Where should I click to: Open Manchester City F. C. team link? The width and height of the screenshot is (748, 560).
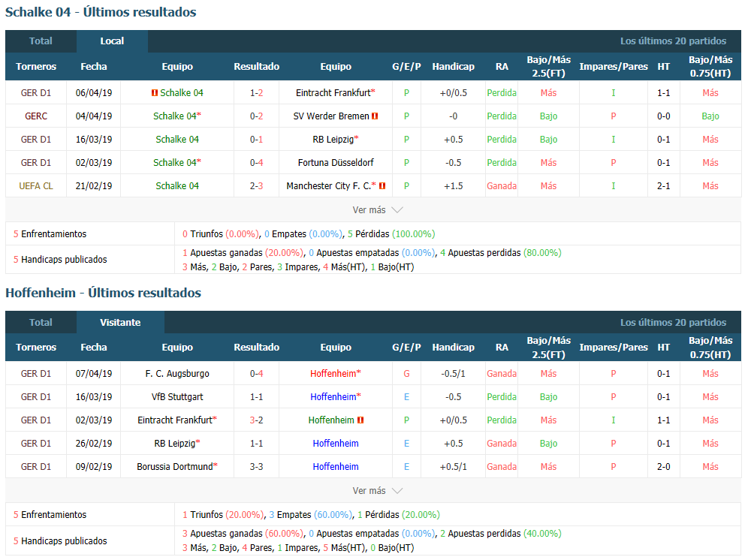pyautogui.click(x=328, y=186)
